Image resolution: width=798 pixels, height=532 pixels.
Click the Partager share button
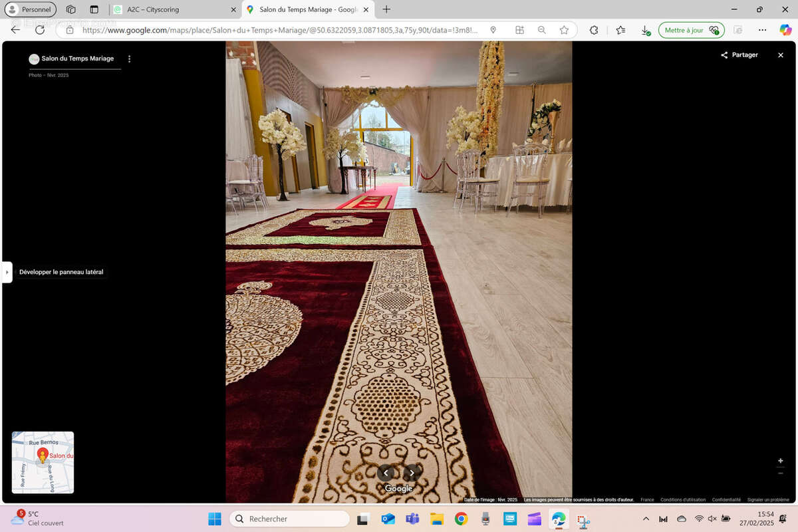(739, 55)
